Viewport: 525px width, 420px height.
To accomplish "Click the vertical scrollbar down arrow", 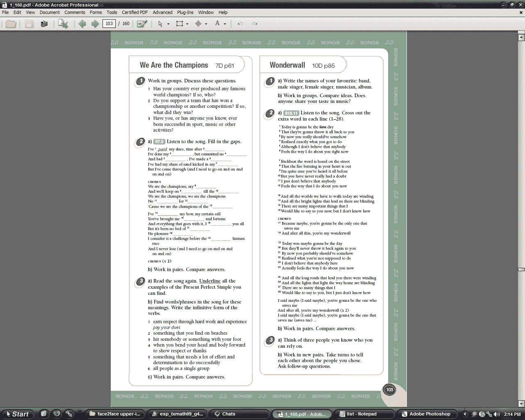I will [x=521, y=404].
